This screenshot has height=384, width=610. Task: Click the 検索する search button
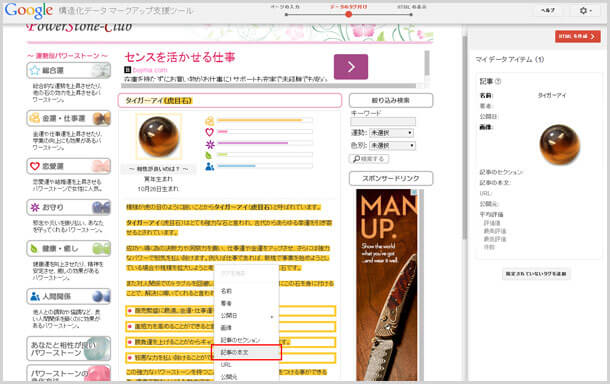(x=368, y=159)
